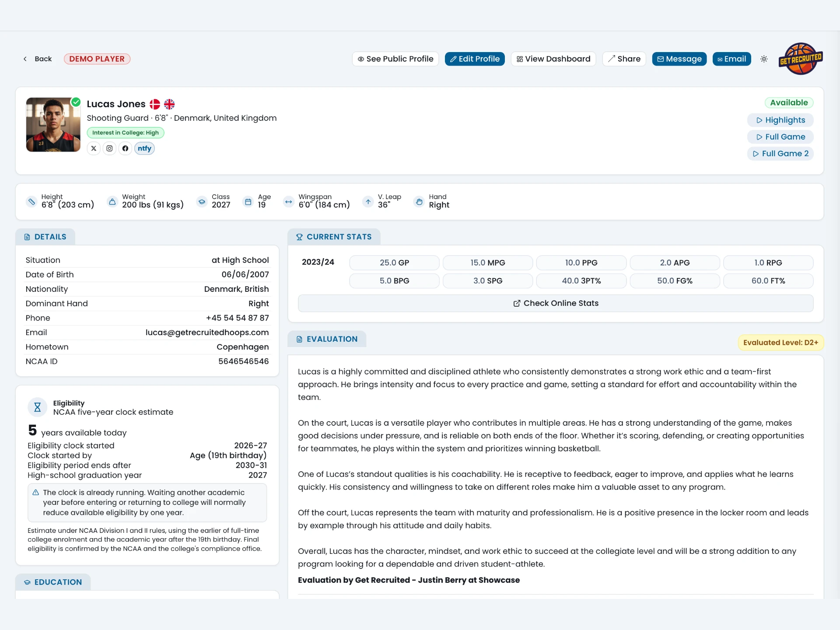Share this player profile
The width and height of the screenshot is (840, 630).
tap(624, 59)
